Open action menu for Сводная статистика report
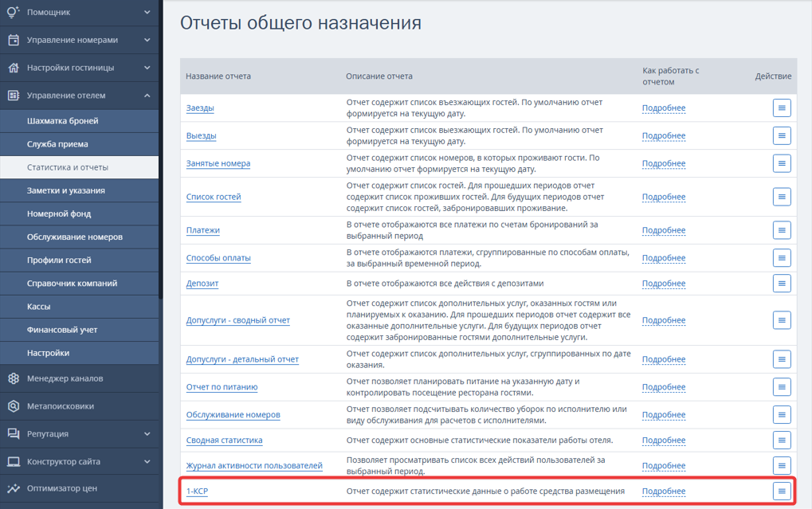Viewport: 812px width, 509px height. coord(782,440)
